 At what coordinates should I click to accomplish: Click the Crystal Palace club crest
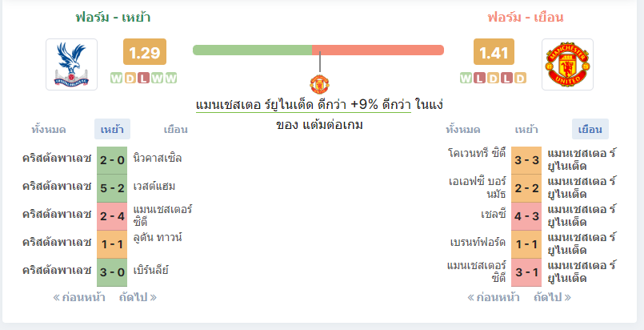pyautogui.click(x=71, y=65)
